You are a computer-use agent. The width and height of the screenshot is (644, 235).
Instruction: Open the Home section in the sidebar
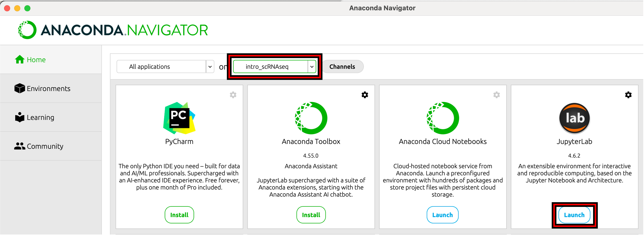pyautogui.click(x=51, y=60)
